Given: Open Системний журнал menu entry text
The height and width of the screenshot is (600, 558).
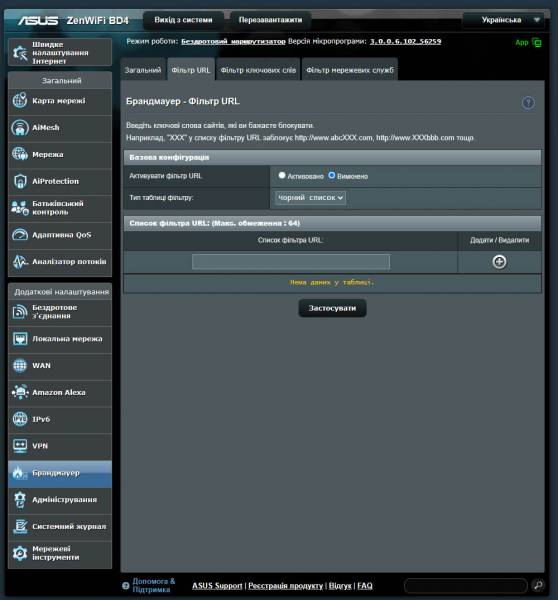Looking at the screenshot, I should click(69, 527).
